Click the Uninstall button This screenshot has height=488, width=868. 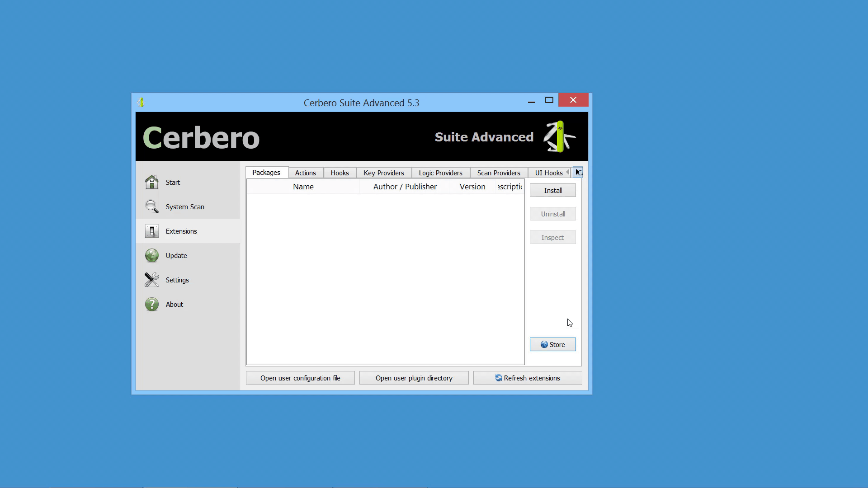pos(552,213)
